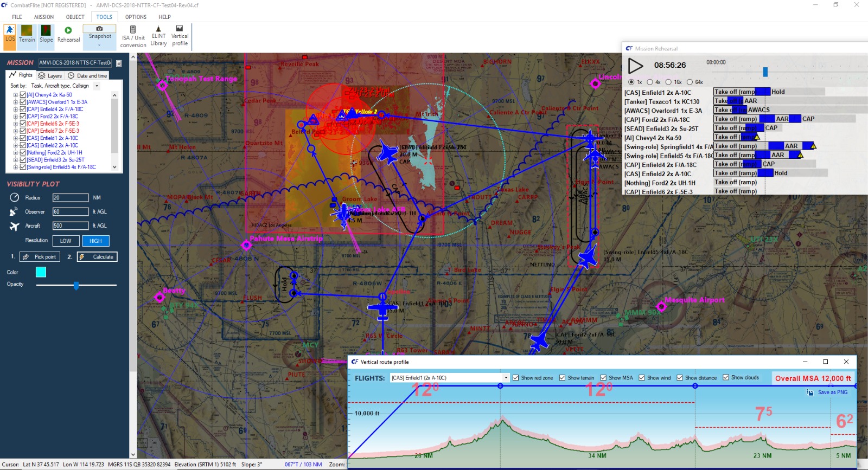Uncheck the Overlord1 E-3A AWACS flight
The width and height of the screenshot is (868, 470).
coord(23,102)
